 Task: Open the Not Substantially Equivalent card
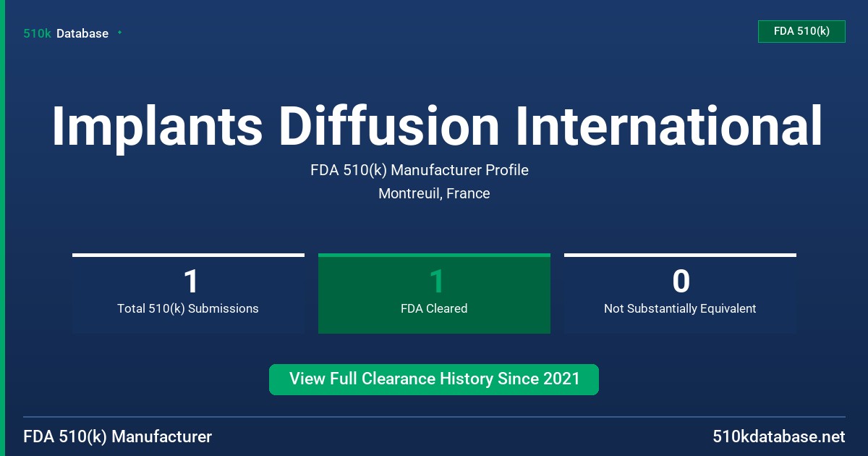coord(680,294)
